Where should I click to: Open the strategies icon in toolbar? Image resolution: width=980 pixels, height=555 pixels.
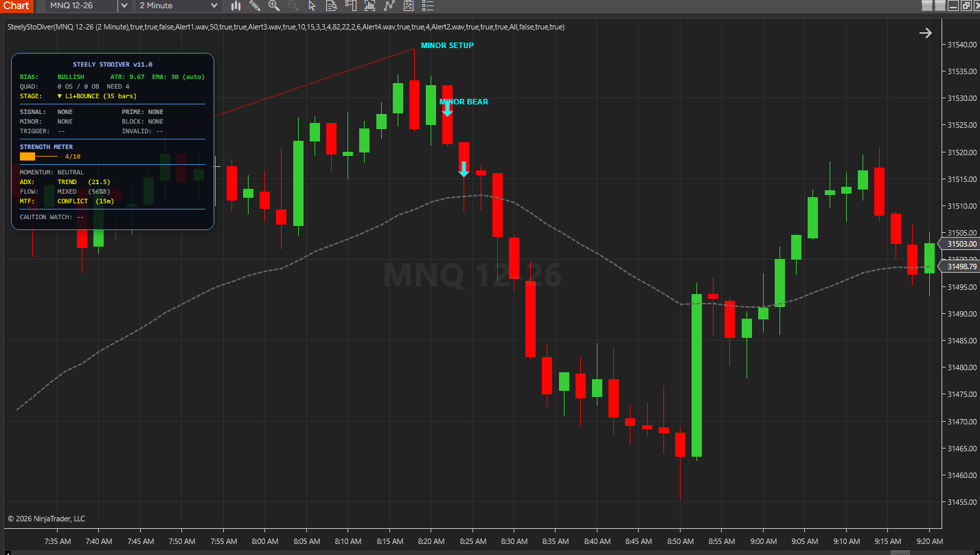(389, 5)
